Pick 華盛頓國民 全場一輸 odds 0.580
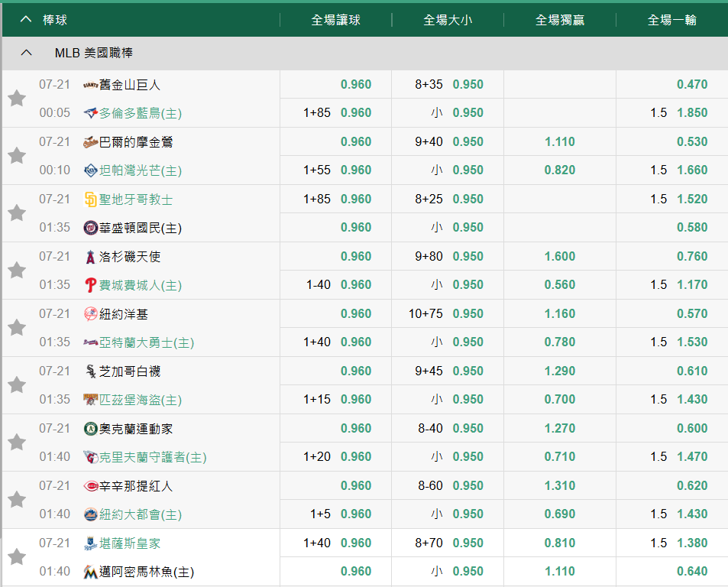The image size is (728, 587). coord(692,228)
